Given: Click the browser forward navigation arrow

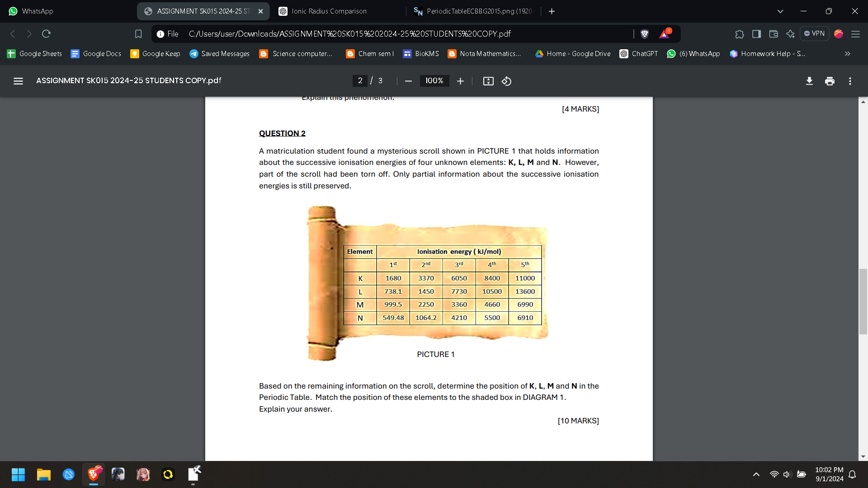Looking at the screenshot, I should 28,34.
